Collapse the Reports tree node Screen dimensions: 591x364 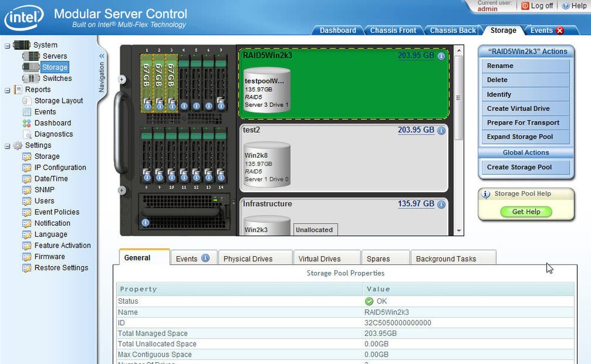point(7,91)
